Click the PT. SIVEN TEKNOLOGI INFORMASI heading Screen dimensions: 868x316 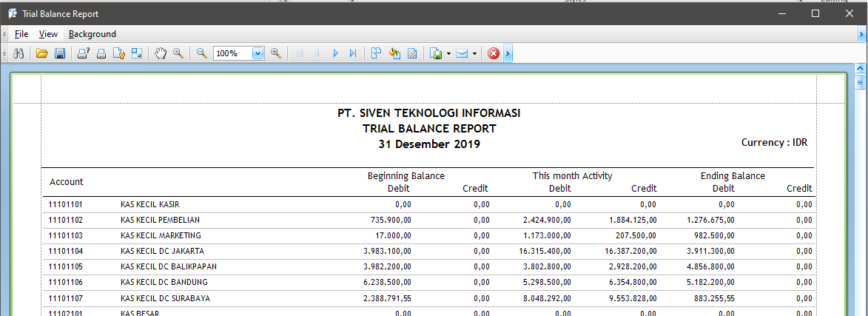click(429, 113)
